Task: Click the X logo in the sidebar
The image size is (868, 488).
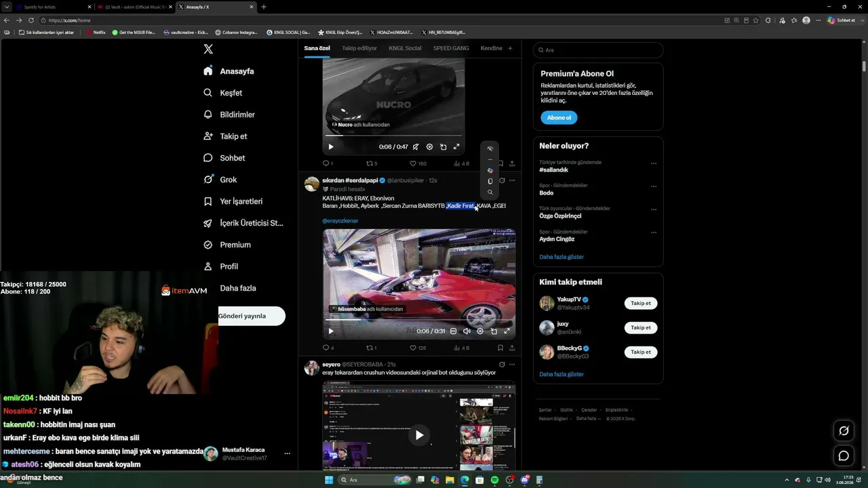Action: (208, 49)
